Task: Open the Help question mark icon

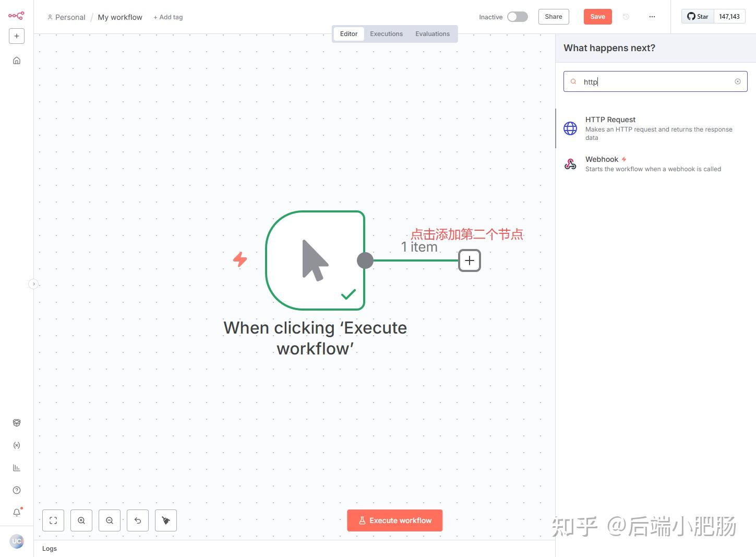Action: pyautogui.click(x=17, y=490)
